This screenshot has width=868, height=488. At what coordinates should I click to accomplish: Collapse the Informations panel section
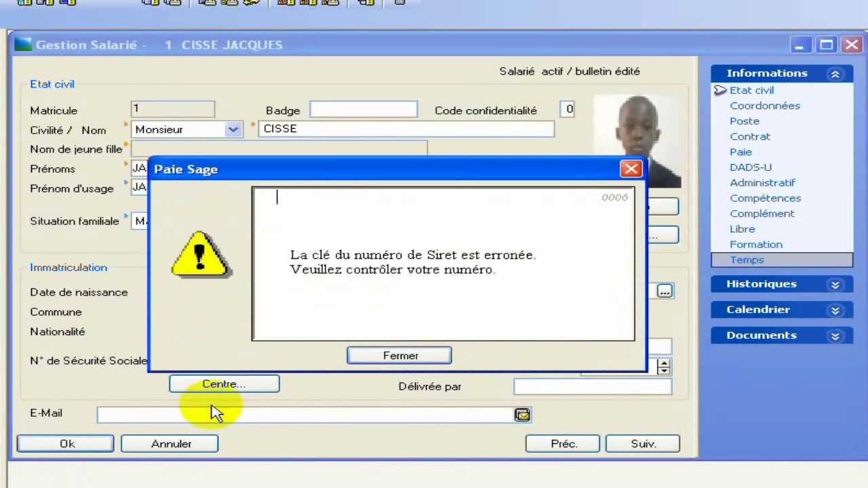point(835,74)
